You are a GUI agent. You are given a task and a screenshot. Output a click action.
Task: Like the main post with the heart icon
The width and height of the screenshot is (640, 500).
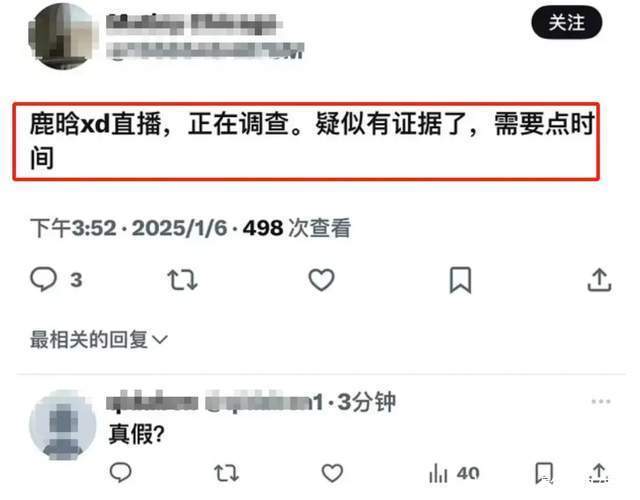tap(322, 280)
